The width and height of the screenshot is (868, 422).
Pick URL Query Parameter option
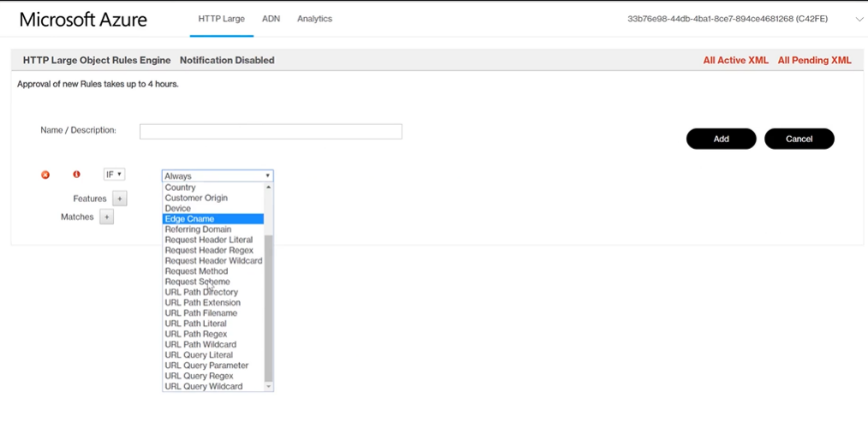[x=213, y=366]
